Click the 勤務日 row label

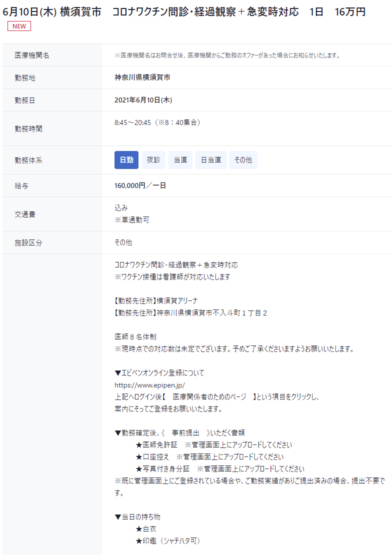coord(25,100)
